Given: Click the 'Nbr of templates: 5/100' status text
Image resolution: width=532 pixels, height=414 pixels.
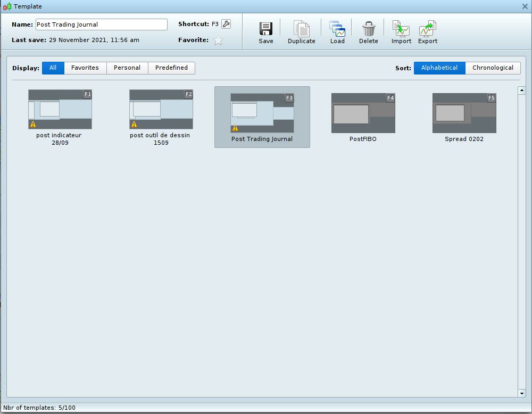Looking at the screenshot, I should coord(39,408).
